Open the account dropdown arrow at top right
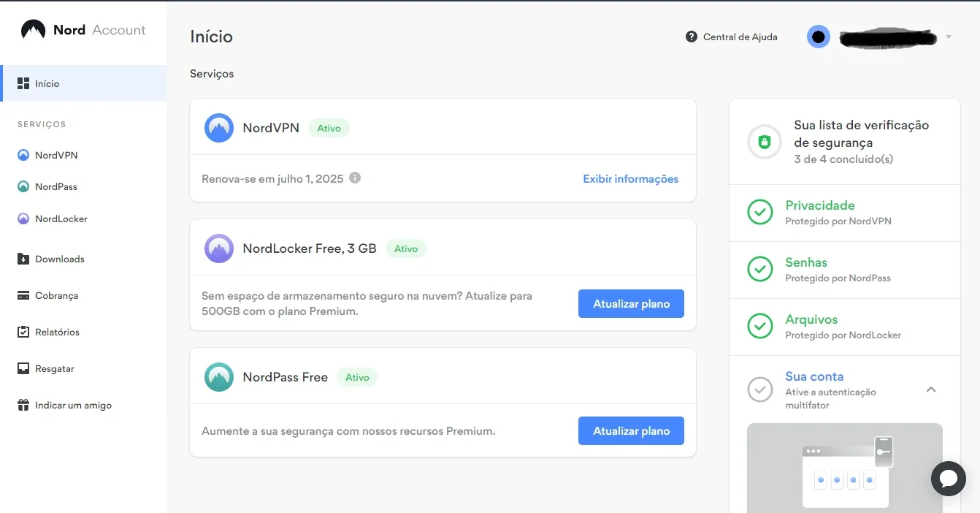The image size is (980, 513). [x=949, y=37]
